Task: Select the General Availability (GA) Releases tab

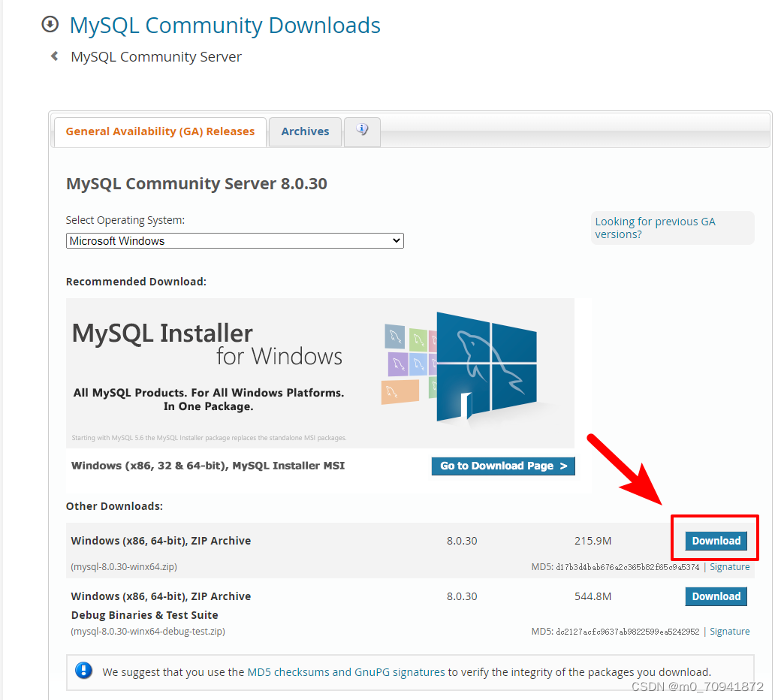Action: (x=160, y=132)
